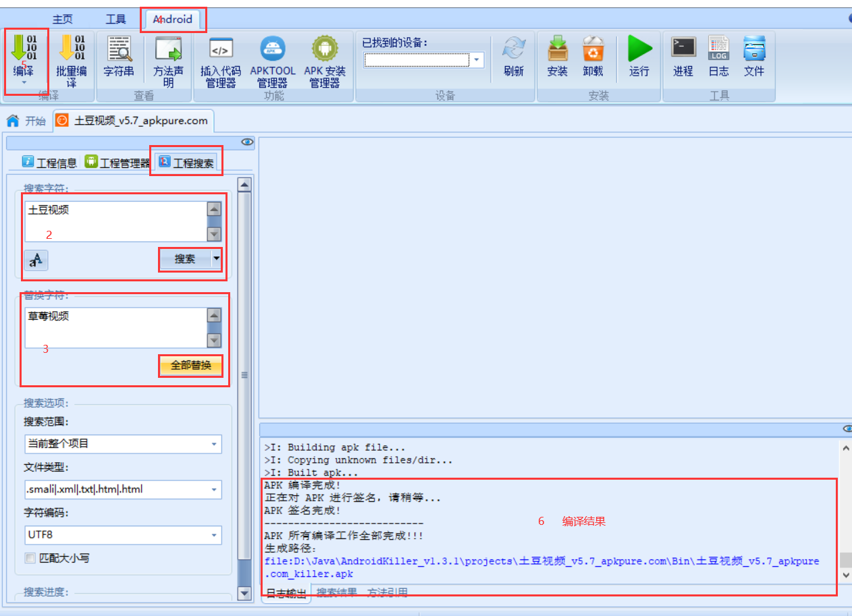The image size is (852, 616).
Task: Open the 搜索范围 scope dropdown
Action: 216,445
